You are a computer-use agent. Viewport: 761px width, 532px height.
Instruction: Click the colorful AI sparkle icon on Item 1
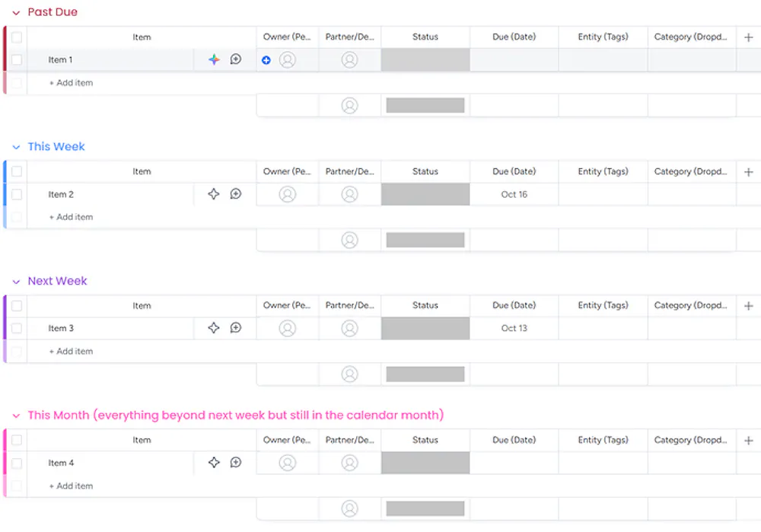214,59
